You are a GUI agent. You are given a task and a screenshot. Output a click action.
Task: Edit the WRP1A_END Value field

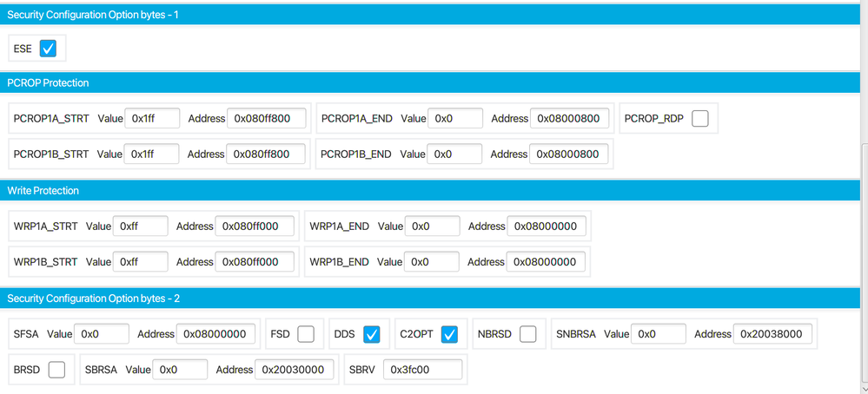click(433, 226)
